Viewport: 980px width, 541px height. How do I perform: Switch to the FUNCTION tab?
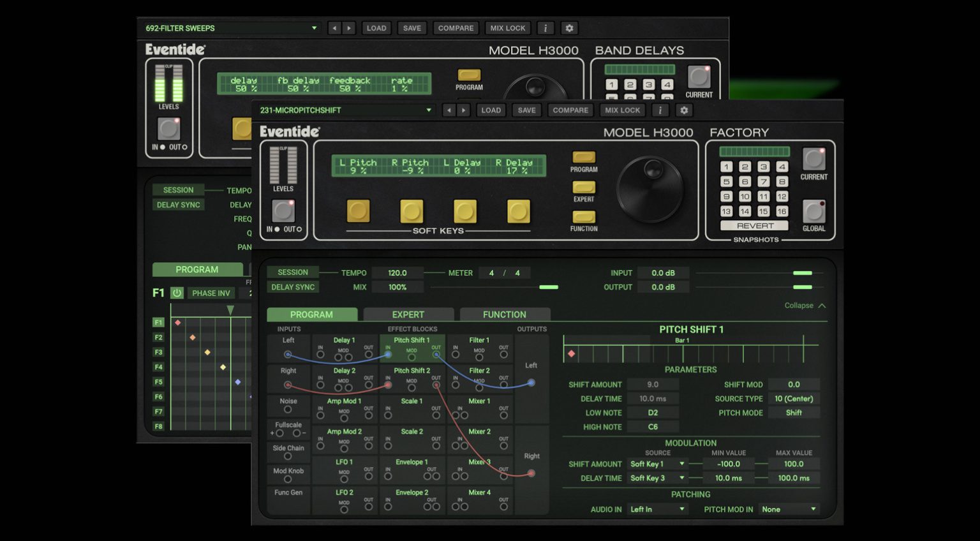(x=504, y=315)
